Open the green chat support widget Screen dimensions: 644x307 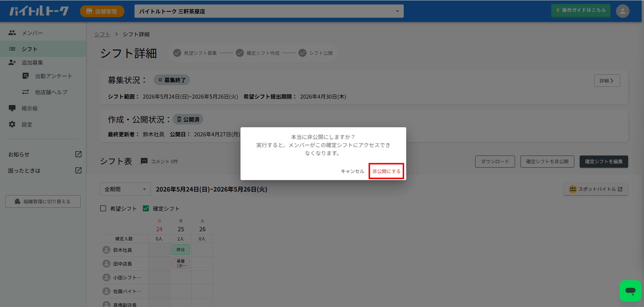pos(630,291)
